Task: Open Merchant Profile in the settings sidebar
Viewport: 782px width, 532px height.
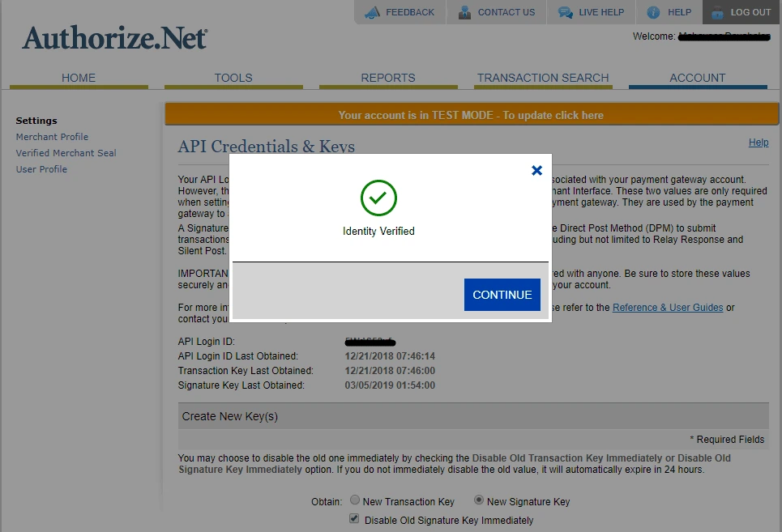Action: (52, 137)
